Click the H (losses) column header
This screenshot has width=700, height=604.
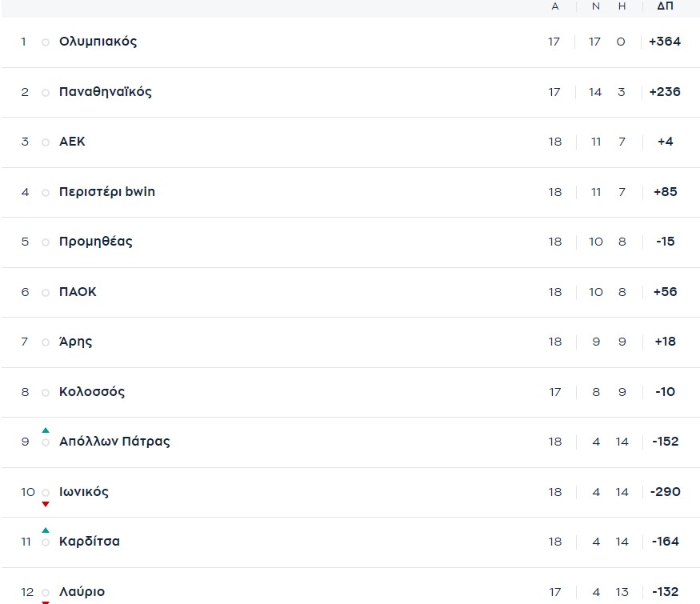(x=622, y=6)
